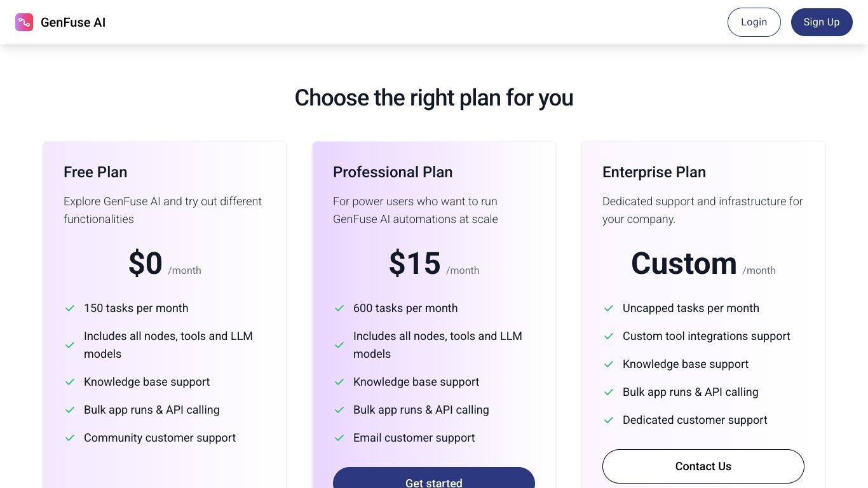Click checkmark beside 150 tasks per month
Viewport: 868px width, 488px height.
tap(70, 308)
